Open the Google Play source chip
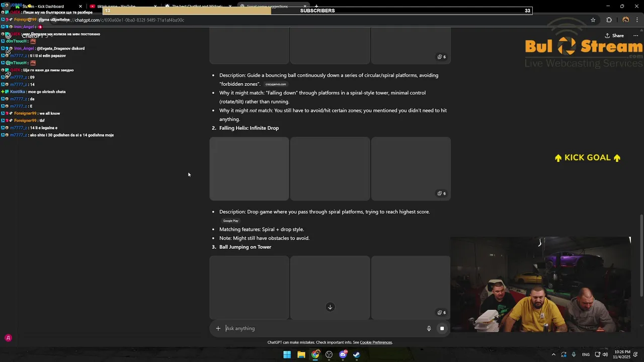This screenshot has width=644, height=362. (x=231, y=221)
